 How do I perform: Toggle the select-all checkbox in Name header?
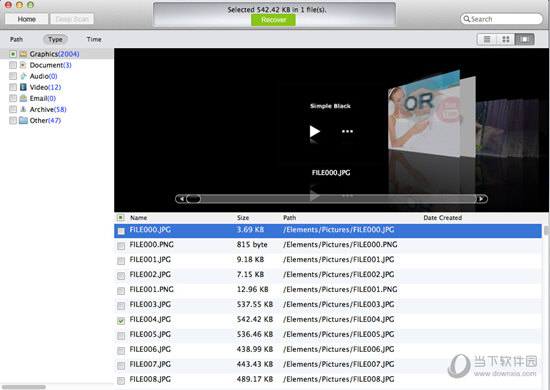click(120, 217)
